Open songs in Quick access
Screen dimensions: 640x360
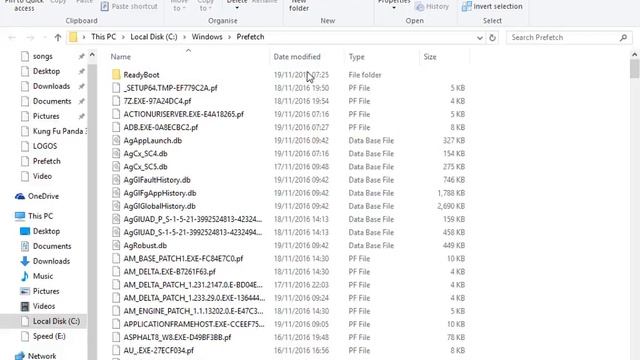[42, 56]
